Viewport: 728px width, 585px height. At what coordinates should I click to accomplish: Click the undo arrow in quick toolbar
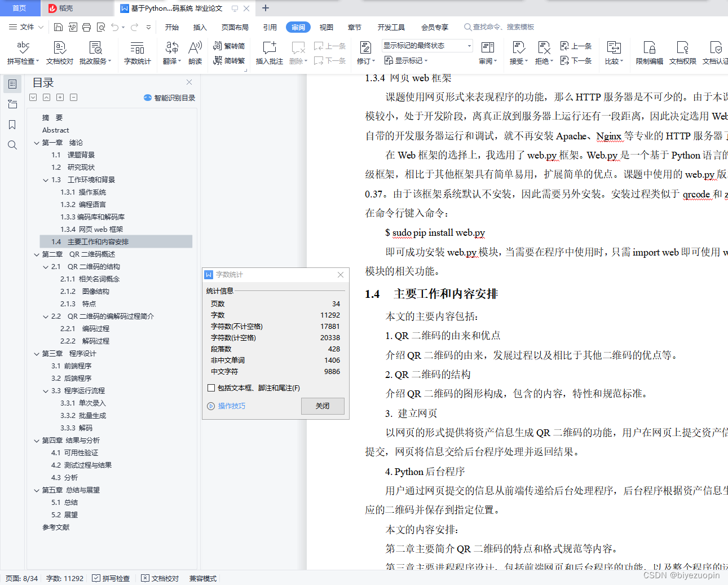click(x=115, y=27)
